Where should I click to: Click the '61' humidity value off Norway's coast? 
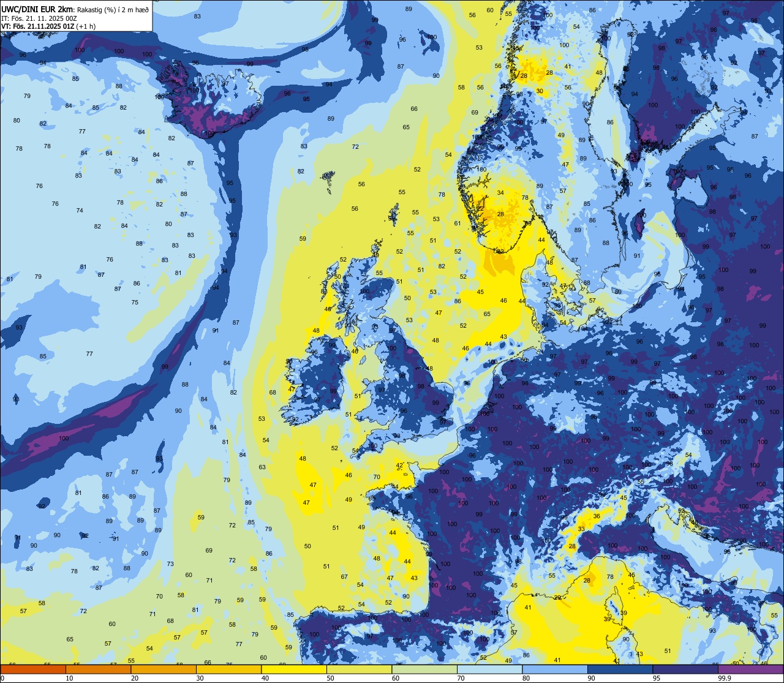point(458,224)
